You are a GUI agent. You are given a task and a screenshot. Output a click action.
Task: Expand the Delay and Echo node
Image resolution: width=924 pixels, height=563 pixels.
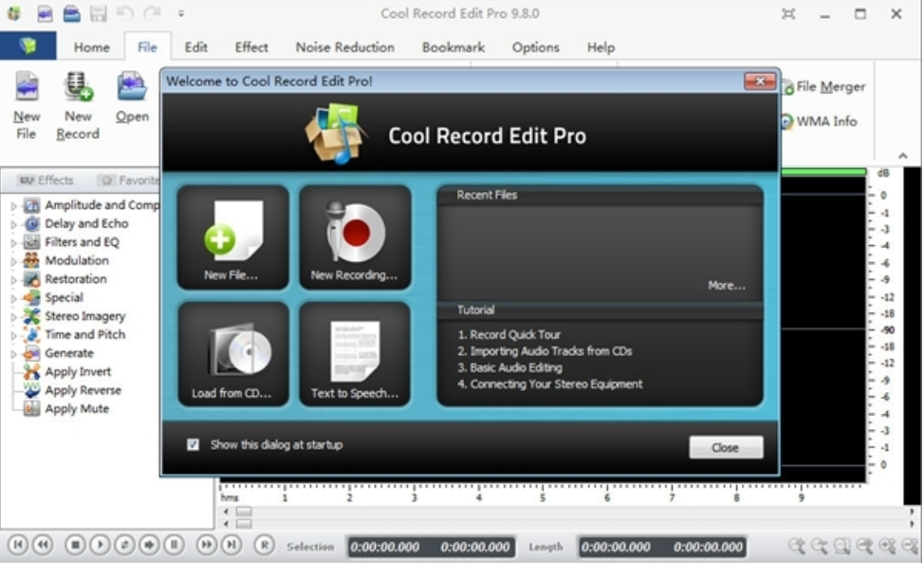(13, 225)
